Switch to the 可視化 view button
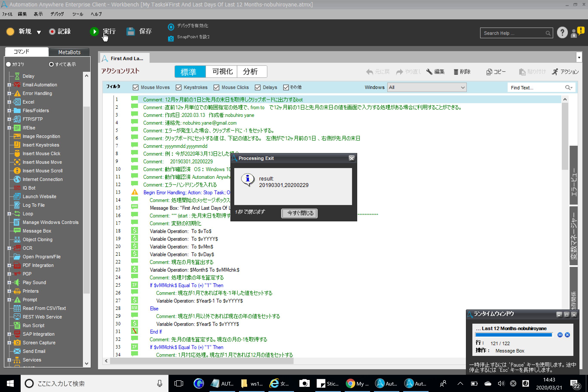 pyautogui.click(x=222, y=72)
